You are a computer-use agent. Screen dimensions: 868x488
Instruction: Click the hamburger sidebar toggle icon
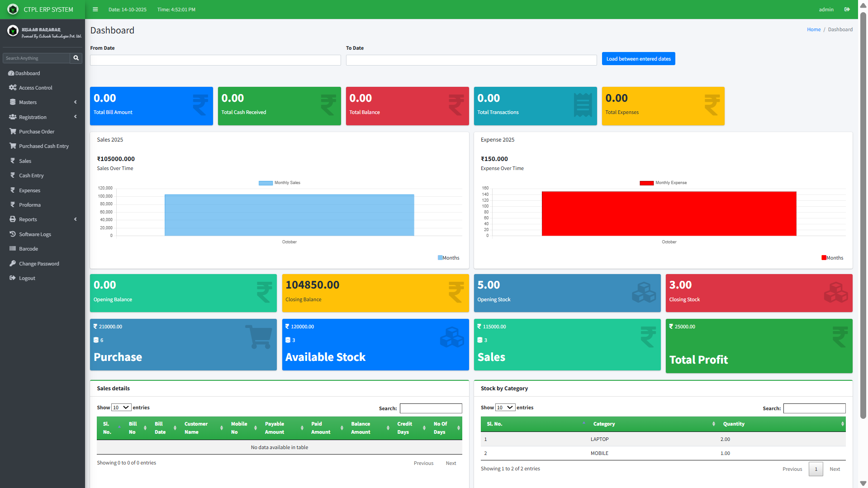(95, 9)
